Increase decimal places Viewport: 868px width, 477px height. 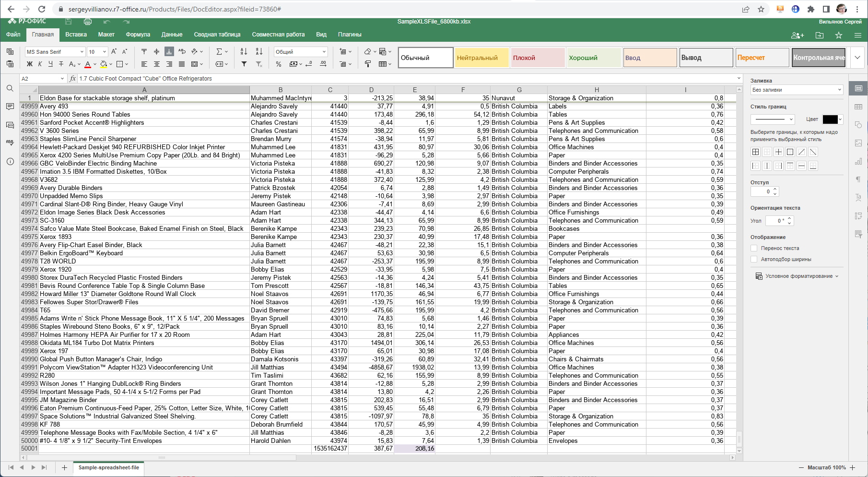click(323, 64)
